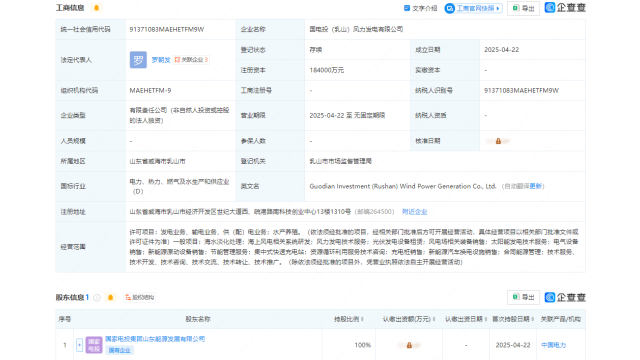The width and height of the screenshot is (640, 360).
Task: Select 登记状态 value 存续
Action: click(316, 50)
